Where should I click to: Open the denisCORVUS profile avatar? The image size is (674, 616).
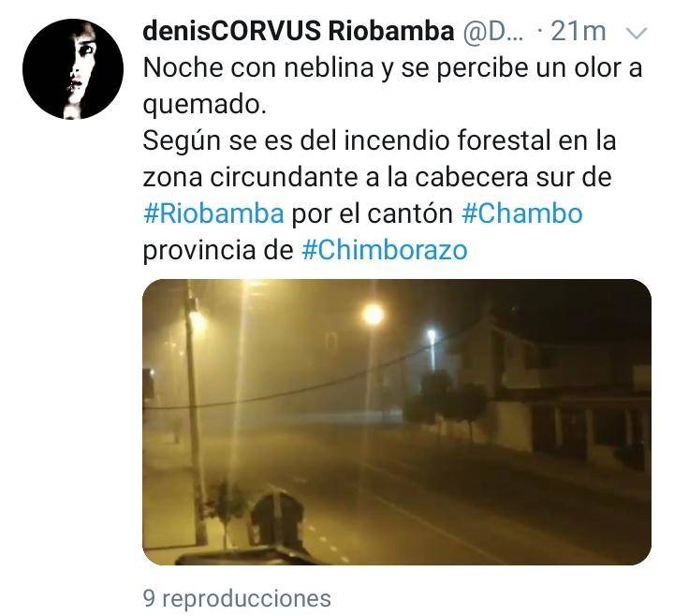click(73, 68)
